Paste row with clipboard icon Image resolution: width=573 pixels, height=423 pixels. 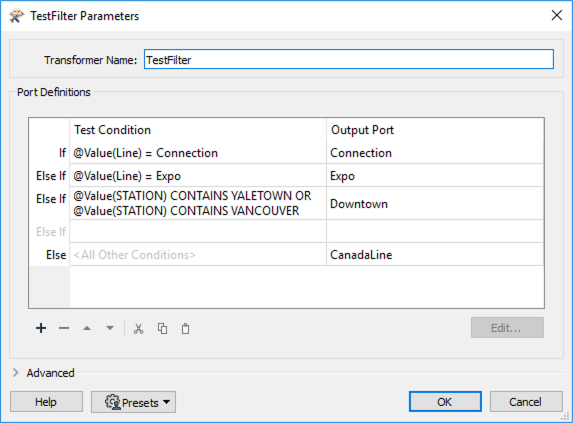pos(185,328)
